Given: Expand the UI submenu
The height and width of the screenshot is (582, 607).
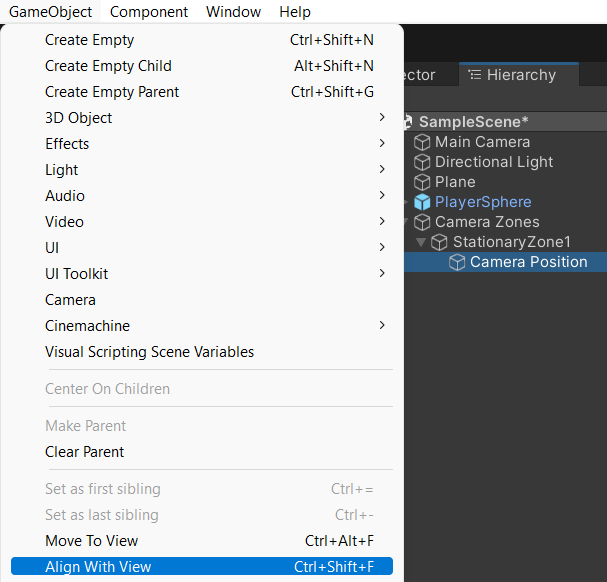Looking at the screenshot, I should coord(202,247).
